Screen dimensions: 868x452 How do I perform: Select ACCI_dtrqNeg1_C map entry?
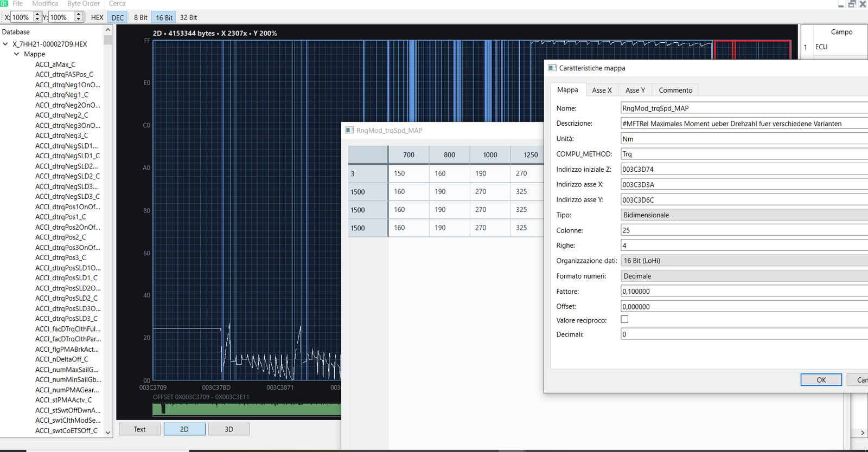point(62,95)
